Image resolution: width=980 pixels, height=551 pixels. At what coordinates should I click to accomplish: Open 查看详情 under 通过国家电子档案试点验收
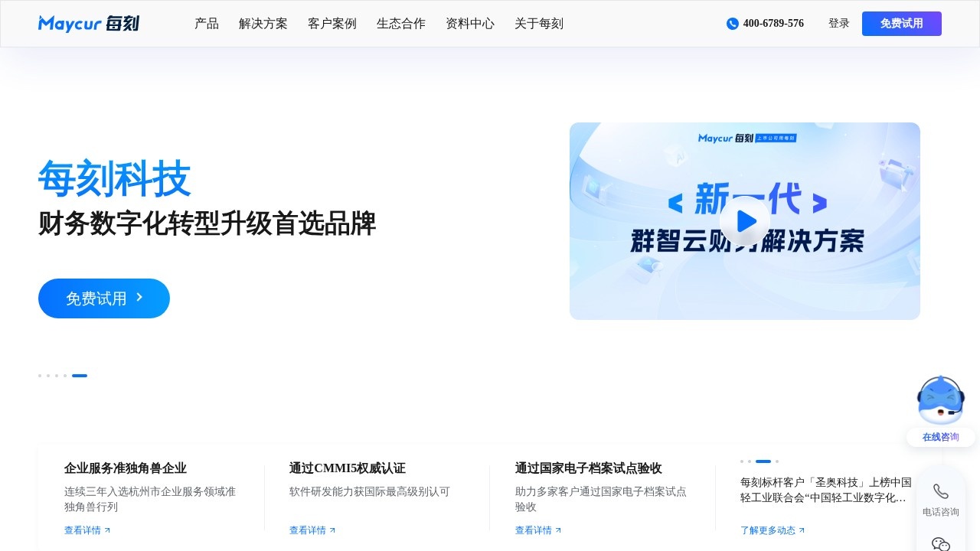pos(534,530)
